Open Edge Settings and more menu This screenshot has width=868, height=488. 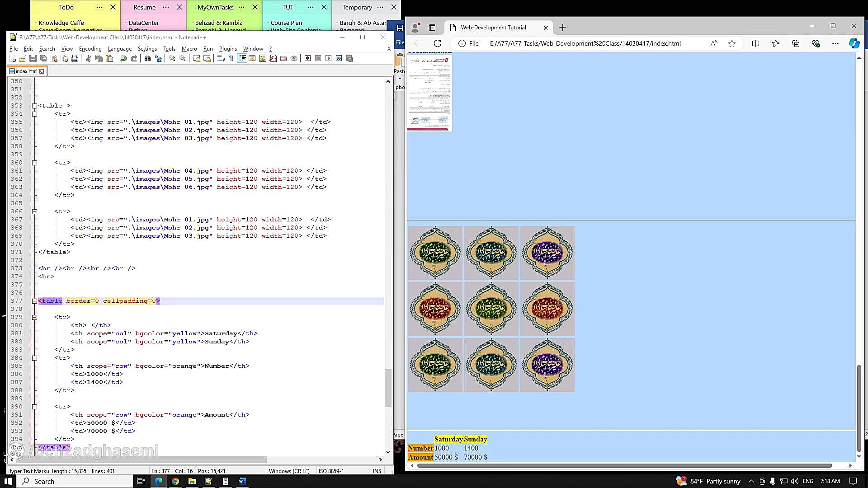tap(835, 43)
